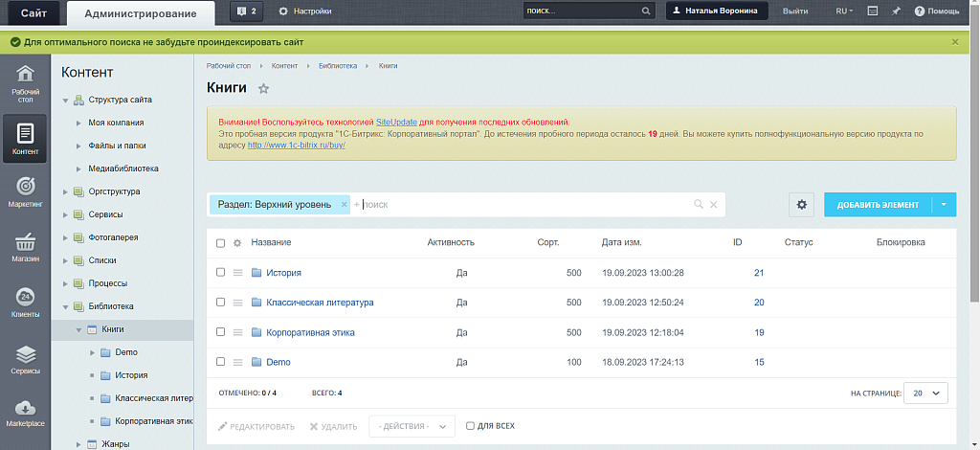Enable the Для всех checkbox
This screenshot has width=980, height=450.
click(470, 426)
